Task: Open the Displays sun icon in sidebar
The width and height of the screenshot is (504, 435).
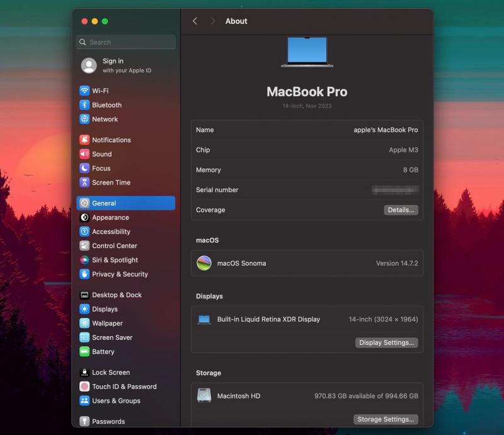Action: click(x=84, y=308)
